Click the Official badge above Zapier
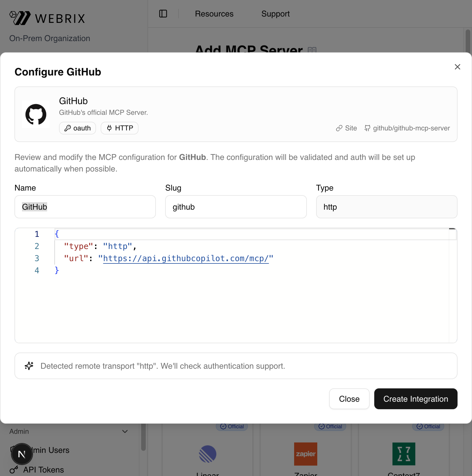 330,427
